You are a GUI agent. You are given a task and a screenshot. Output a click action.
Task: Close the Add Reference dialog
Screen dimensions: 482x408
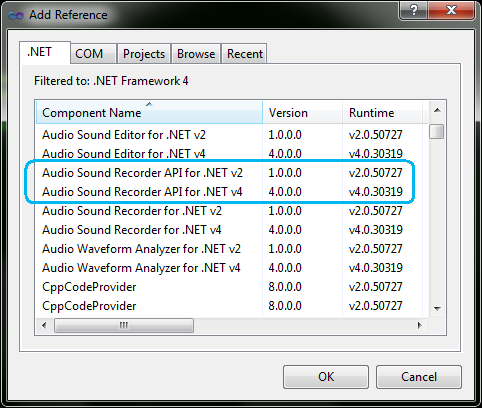pyautogui.click(x=451, y=11)
